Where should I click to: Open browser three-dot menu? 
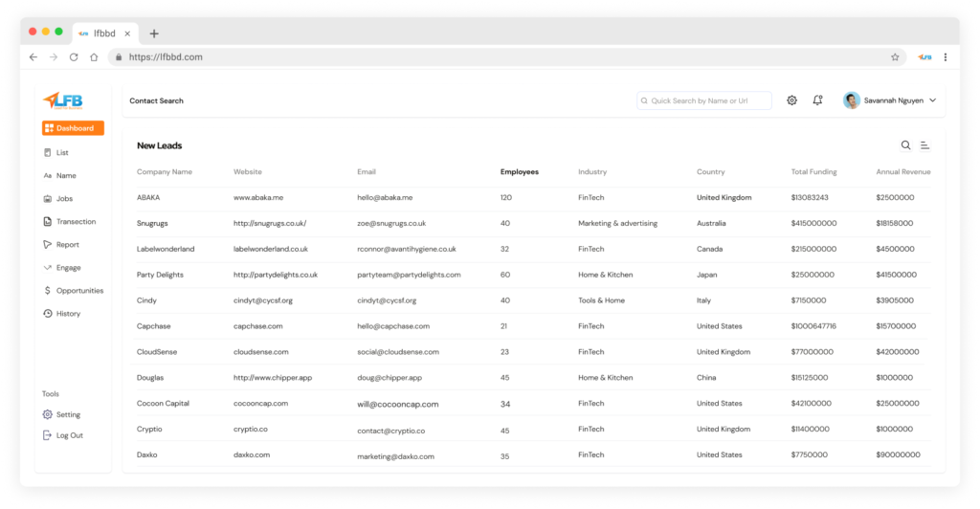pyautogui.click(x=946, y=56)
